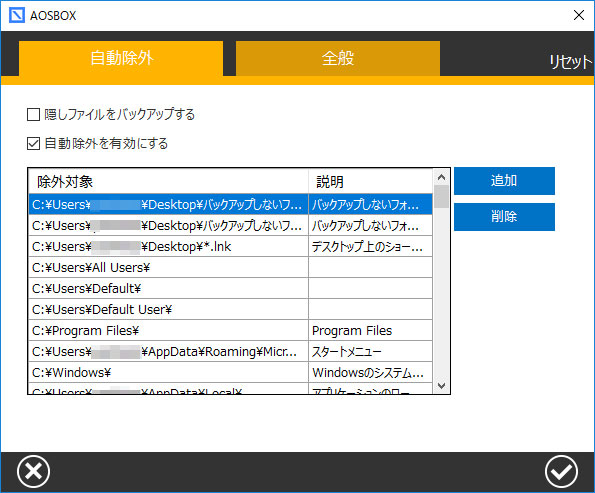The width and height of the screenshot is (595, 493).
Task: Select the C:¥Windows¥ row
Action: point(231,372)
